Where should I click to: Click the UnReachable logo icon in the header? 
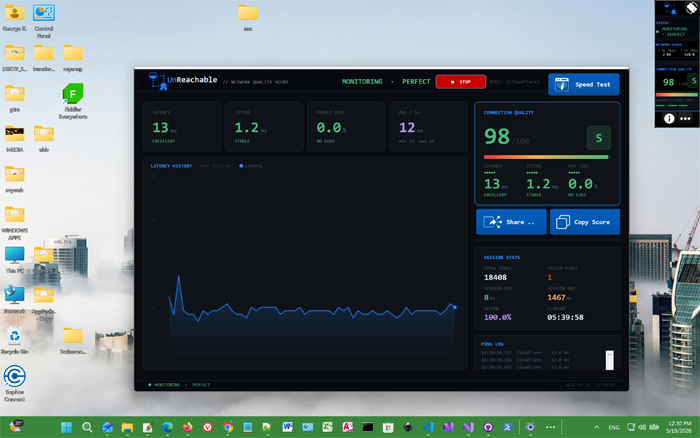pyautogui.click(x=157, y=81)
